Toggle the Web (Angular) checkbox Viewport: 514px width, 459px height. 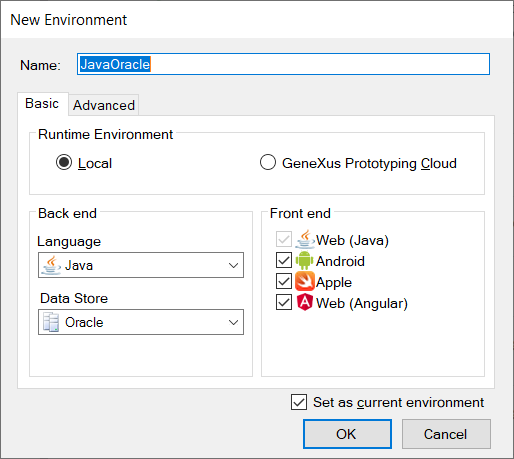click(284, 302)
